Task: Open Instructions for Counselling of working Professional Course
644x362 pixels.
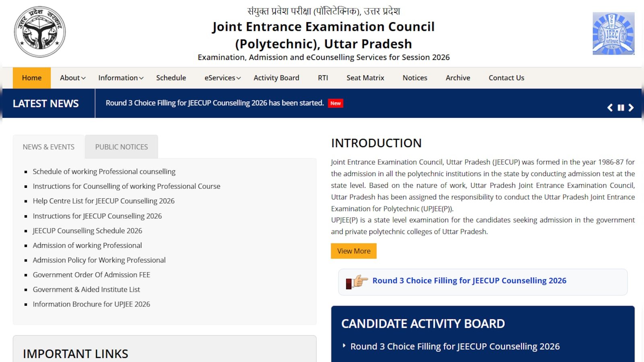Action: (126, 186)
